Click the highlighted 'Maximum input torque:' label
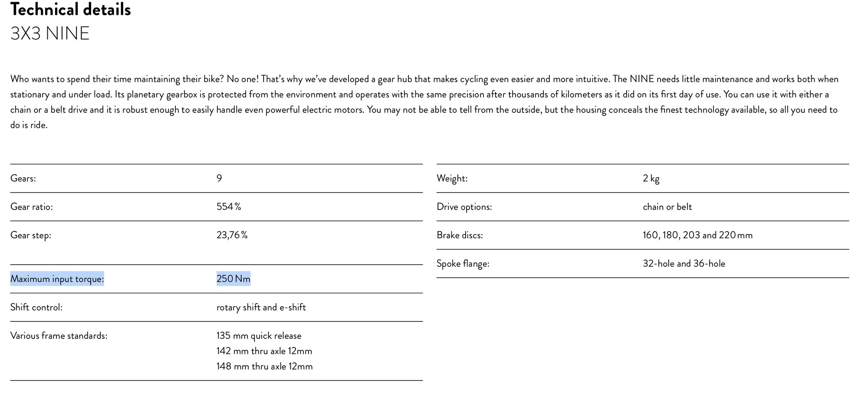 [57, 279]
